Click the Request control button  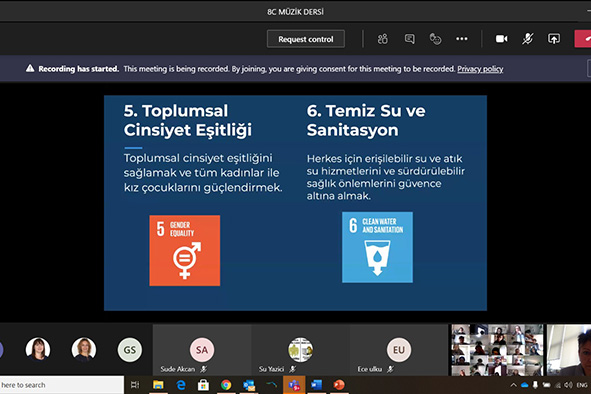pos(306,39)
